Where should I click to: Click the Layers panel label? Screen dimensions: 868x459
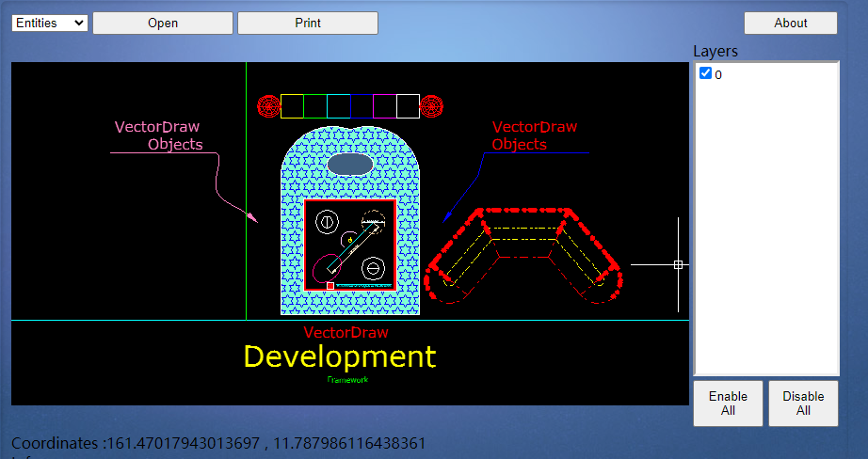click(x=715, y=51)
